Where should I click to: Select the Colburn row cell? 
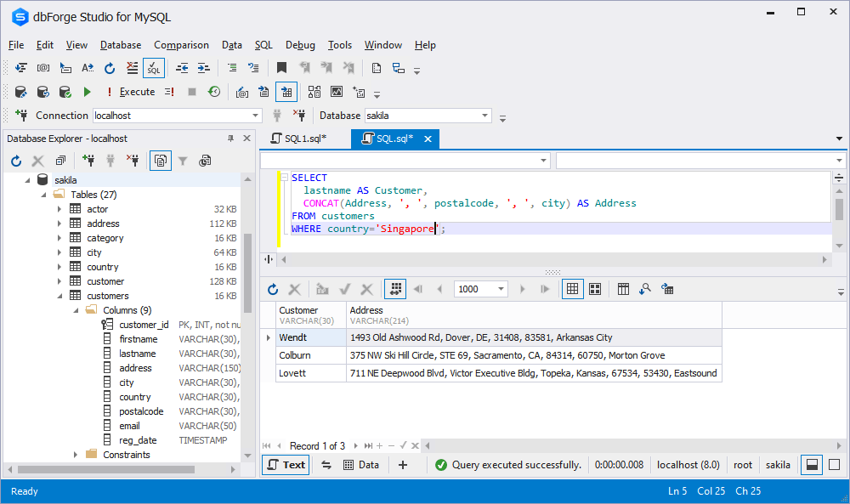tap(311, 355)
